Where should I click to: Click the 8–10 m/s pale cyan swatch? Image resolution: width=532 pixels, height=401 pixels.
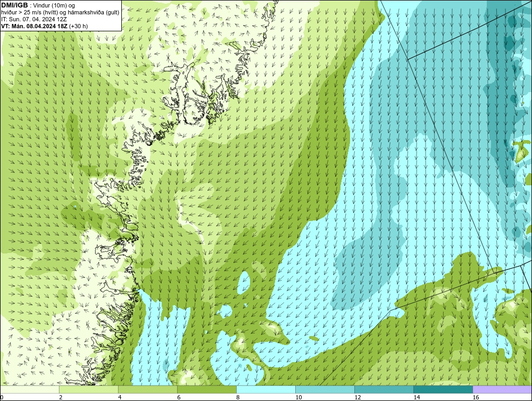(x=266, y=390)
